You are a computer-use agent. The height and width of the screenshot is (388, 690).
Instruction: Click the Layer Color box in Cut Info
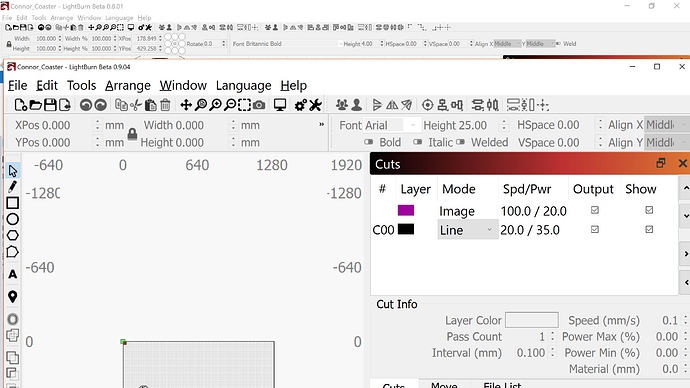(x=532, y=320)
